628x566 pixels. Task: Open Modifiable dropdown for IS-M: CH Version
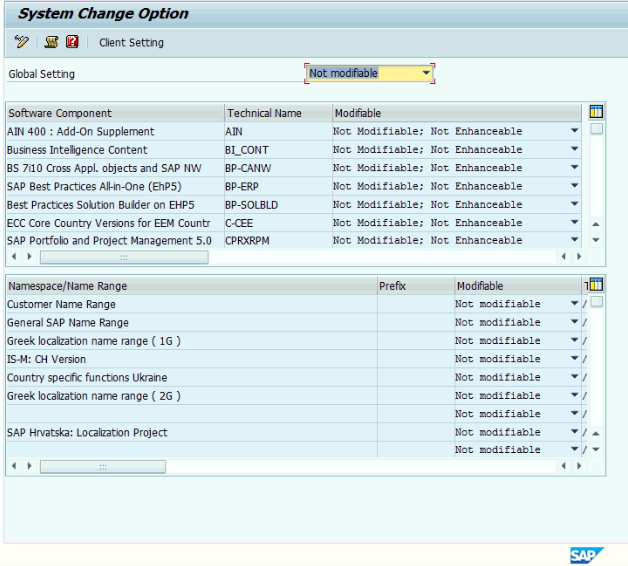[574, 359]
